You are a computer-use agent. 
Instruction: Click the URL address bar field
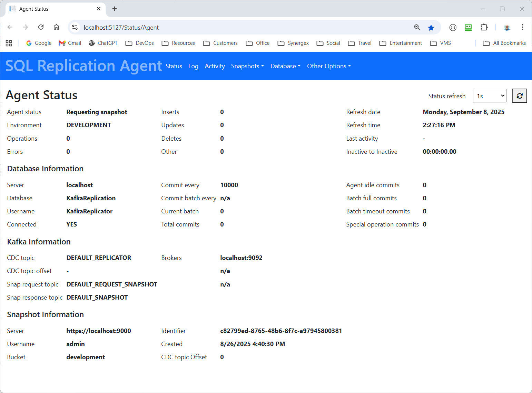[x=242, y=28]
